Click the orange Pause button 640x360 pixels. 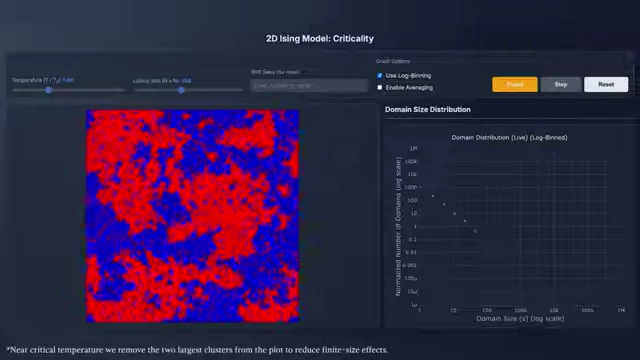click(514, 84)
